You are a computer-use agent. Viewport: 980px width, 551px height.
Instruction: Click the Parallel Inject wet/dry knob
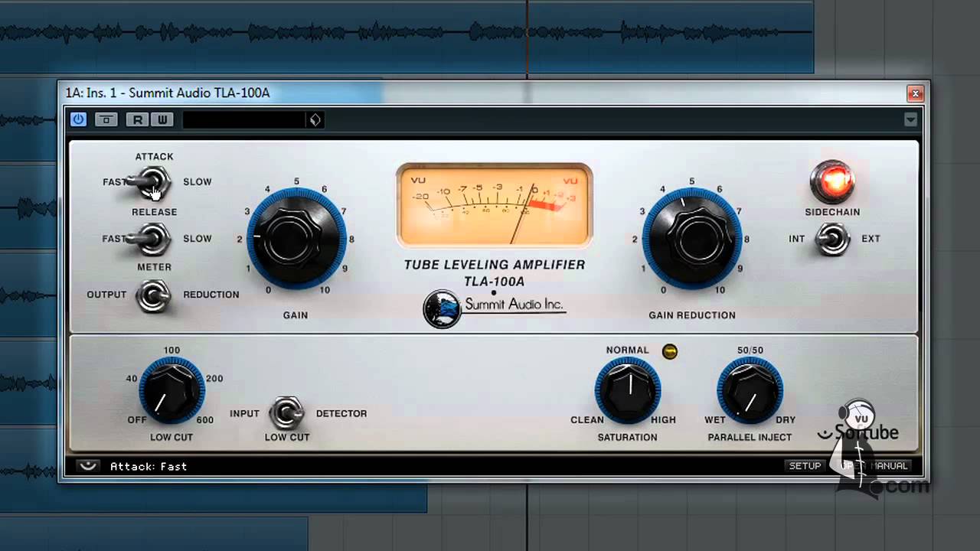[x=750, y=391]
